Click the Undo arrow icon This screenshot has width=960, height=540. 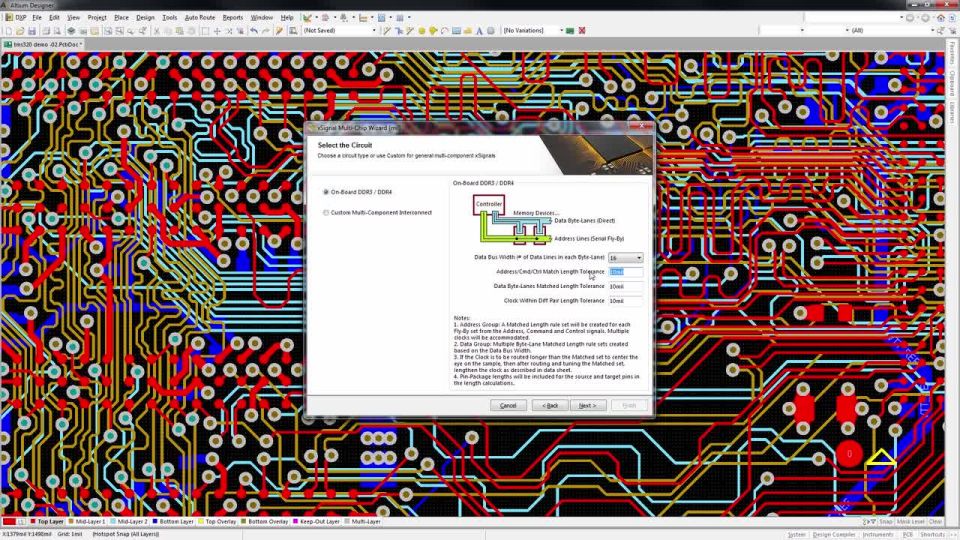(253, 31)
